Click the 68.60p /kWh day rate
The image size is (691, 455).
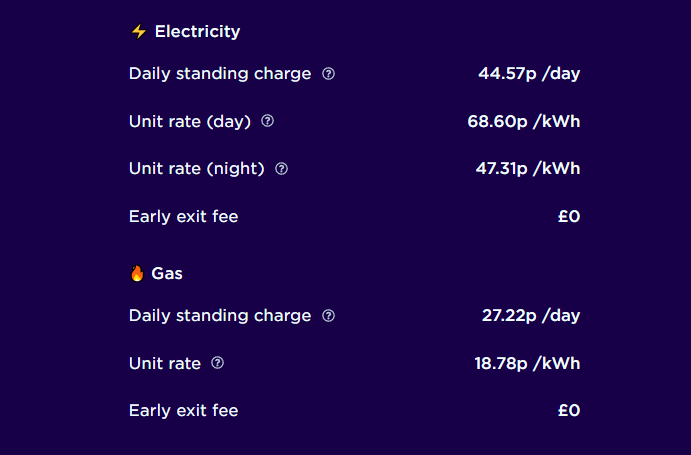pos(524,121)
